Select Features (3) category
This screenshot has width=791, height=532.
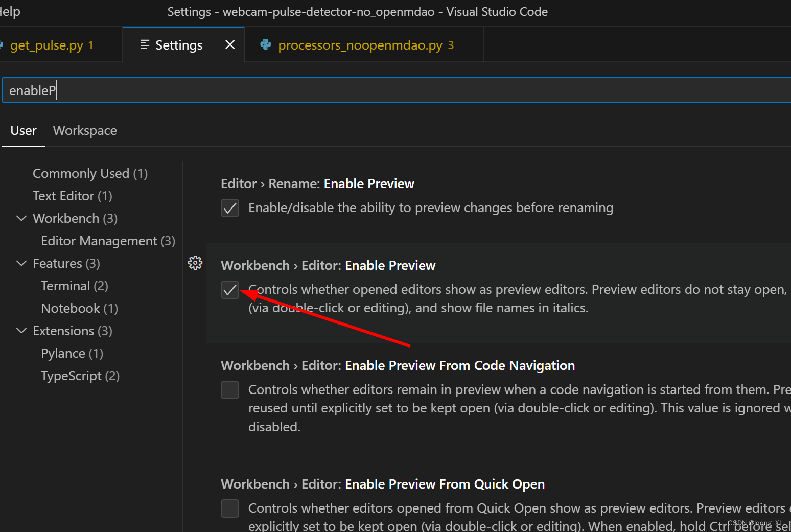coord(66,264)
